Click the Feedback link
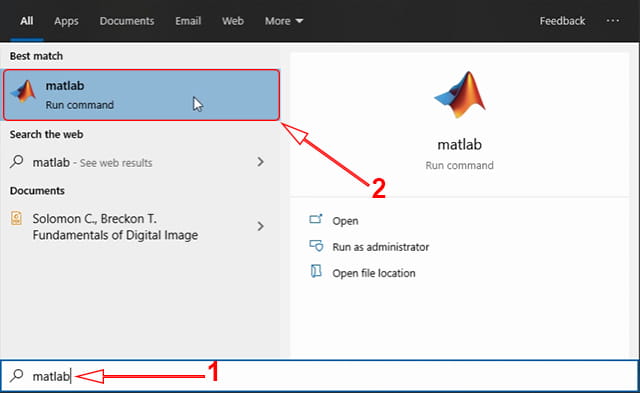The image size is (640, 393). tap(562, 21)
